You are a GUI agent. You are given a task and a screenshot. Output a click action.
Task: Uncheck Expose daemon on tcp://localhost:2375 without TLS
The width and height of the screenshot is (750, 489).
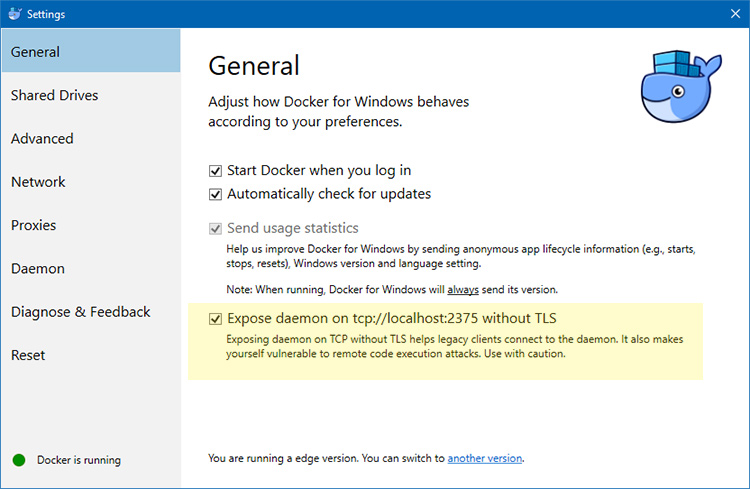[215, 319]
